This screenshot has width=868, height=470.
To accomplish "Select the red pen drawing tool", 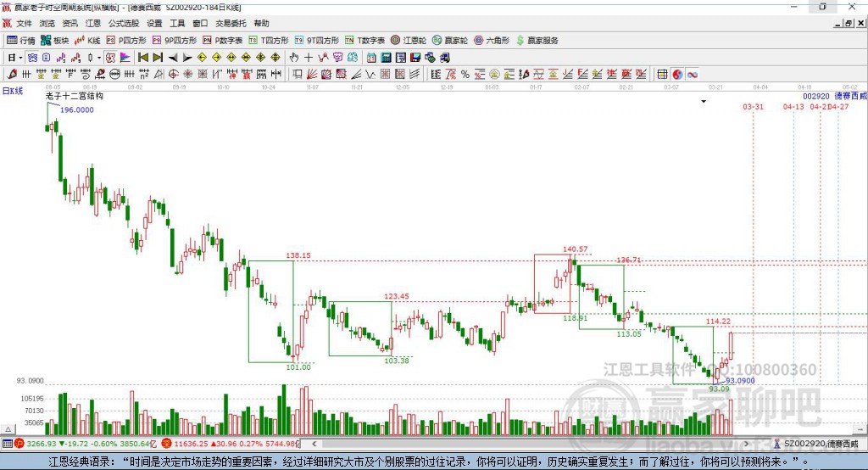I will point(12,75).
